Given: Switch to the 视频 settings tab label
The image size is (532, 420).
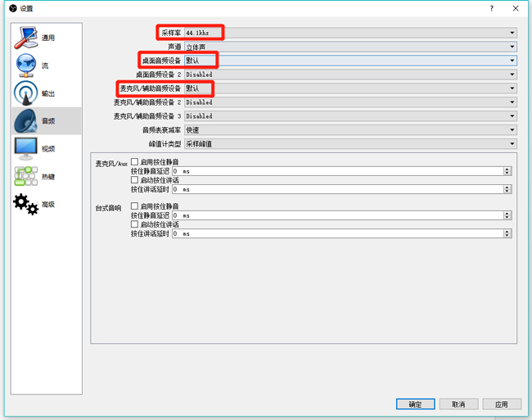Looking at the screenshot, I should [48, 149].
